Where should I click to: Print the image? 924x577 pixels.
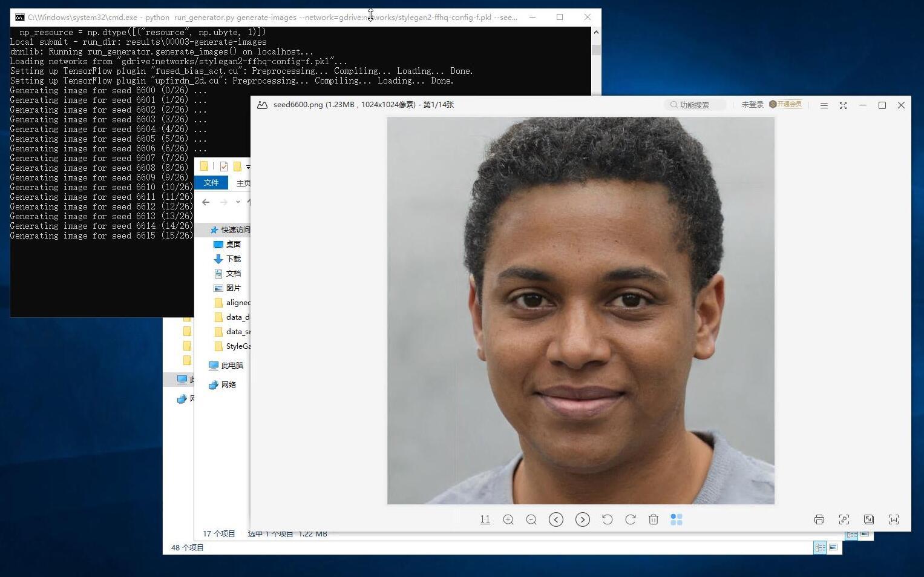[819, 519]
